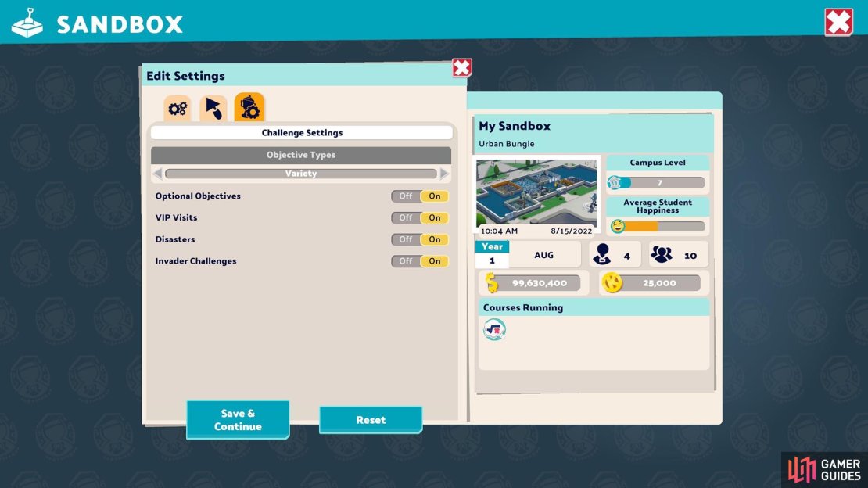Click the Average Student Happiness bar
Viewport: 868px width, 488px height.
click(x=658, y=226)
